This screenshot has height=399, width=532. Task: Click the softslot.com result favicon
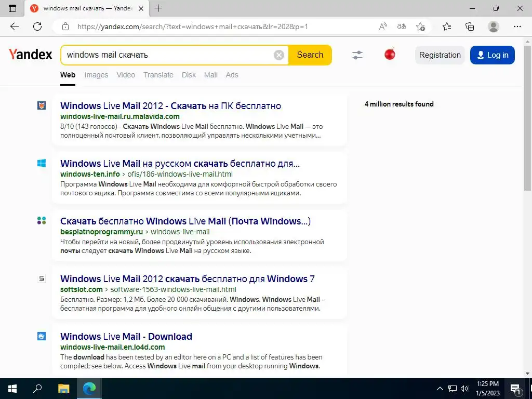coord(42,278)
